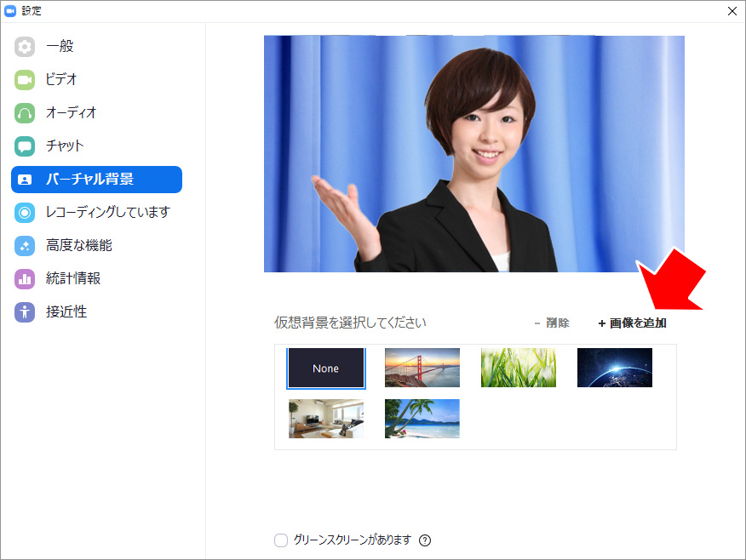Select the None background option

(326, 369)
